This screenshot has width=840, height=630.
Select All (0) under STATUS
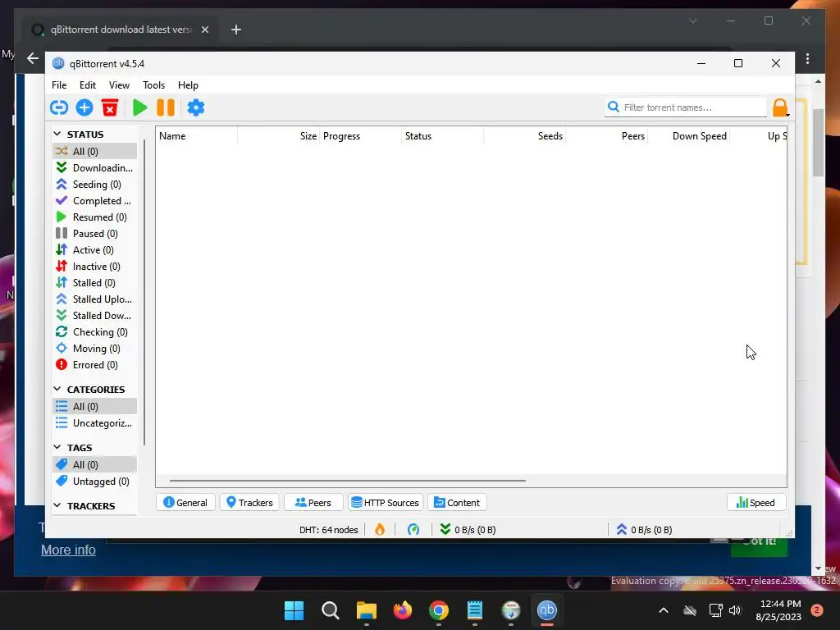point(95,152)
